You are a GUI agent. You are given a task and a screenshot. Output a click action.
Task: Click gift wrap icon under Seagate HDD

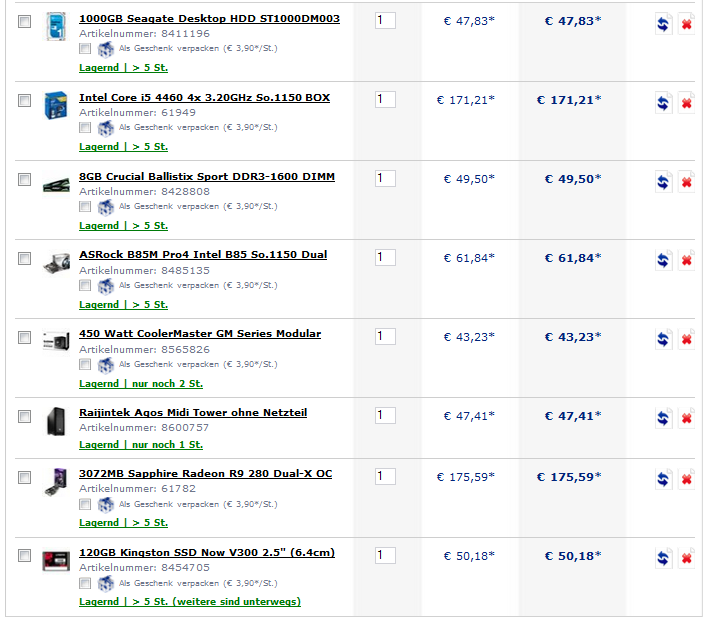click(106, 49)
